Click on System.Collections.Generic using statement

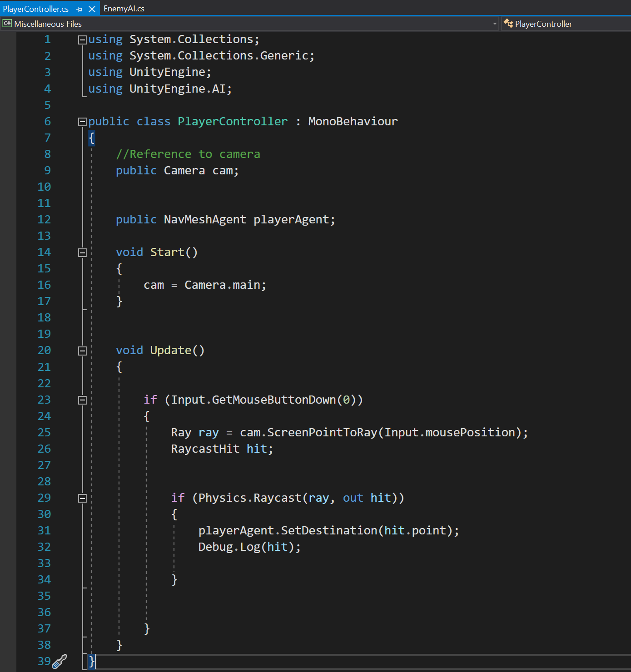coord(201,55)
